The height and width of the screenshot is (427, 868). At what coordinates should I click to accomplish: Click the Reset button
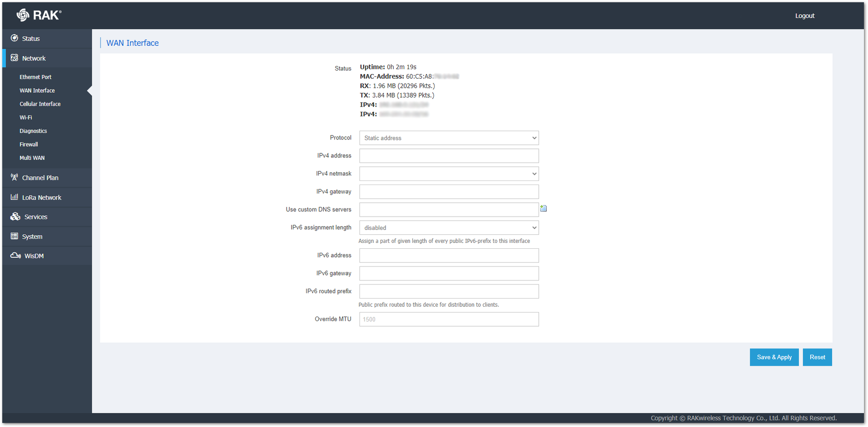817,357
